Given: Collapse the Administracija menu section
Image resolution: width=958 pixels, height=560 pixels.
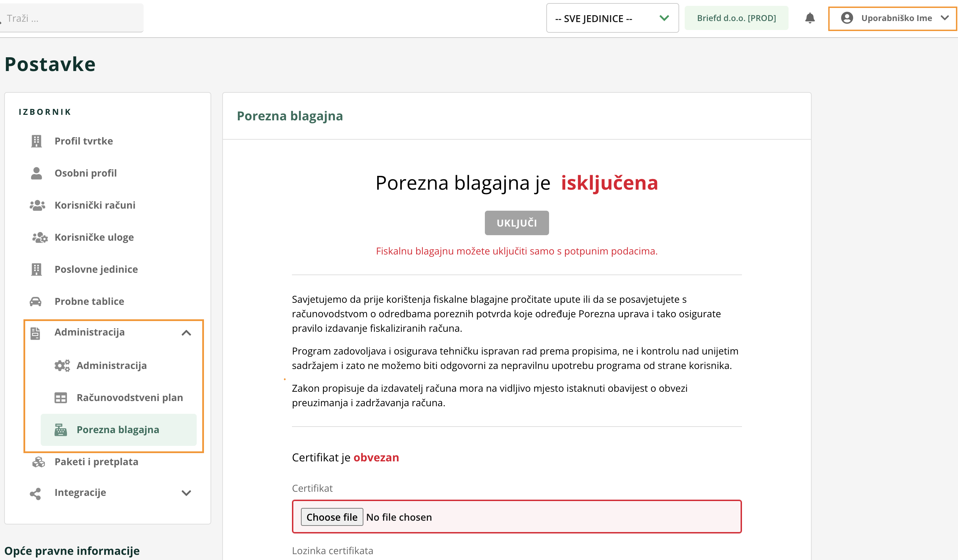Looking at the screenshot, I should (186, 333).
